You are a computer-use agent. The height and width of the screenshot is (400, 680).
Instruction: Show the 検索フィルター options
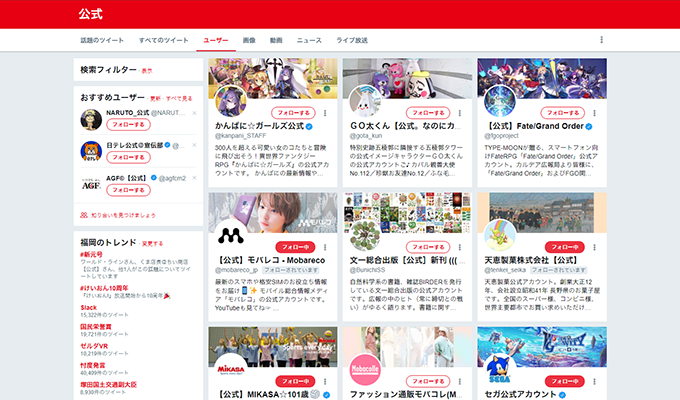147,71
